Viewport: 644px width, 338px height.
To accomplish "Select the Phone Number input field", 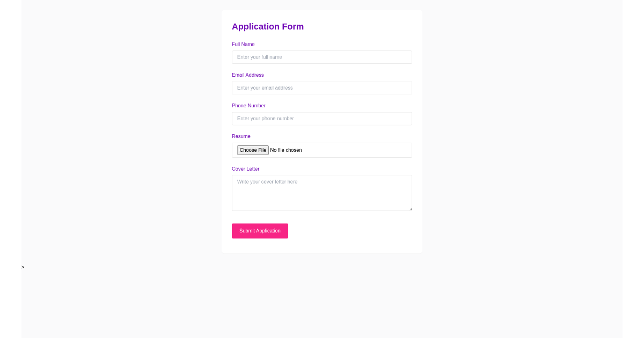I will click(x=321, y=119).
